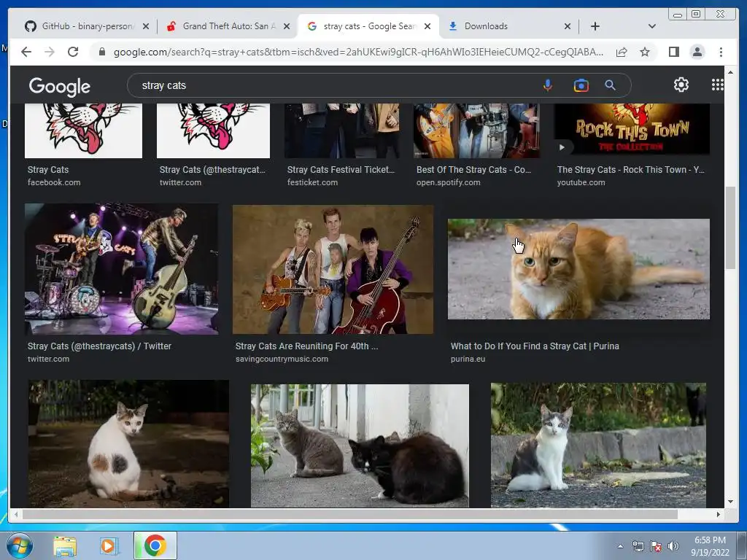
Task: Open Google Lens camera search icon
Action: pos(581,85)
